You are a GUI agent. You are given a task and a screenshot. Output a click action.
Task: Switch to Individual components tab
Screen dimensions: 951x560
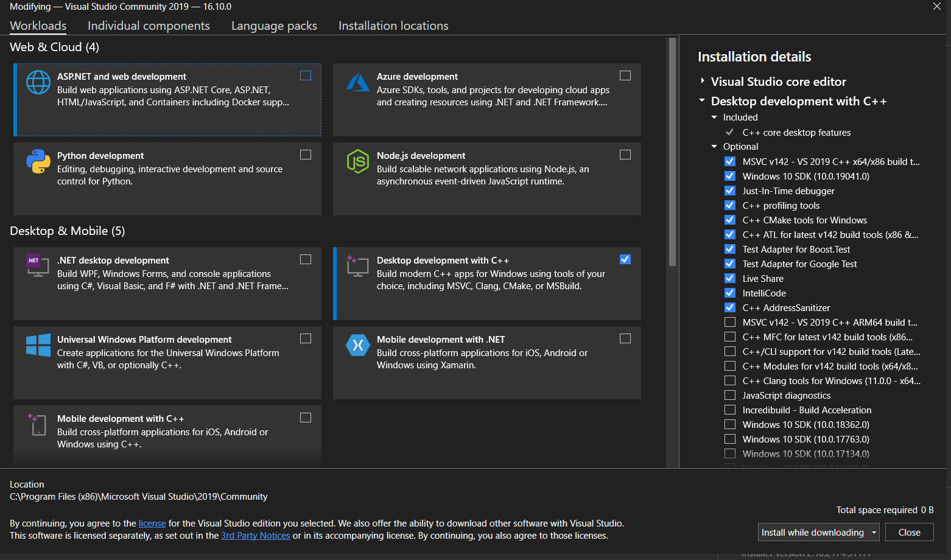[149, 26]
